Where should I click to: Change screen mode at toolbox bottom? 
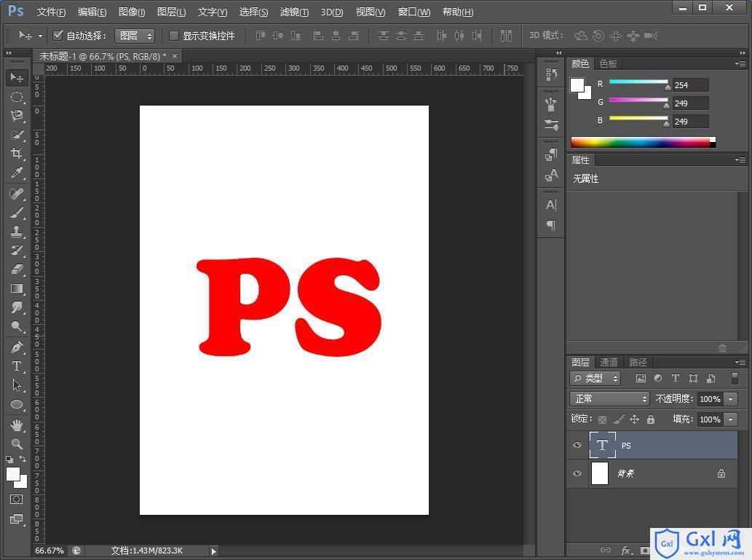16,519
